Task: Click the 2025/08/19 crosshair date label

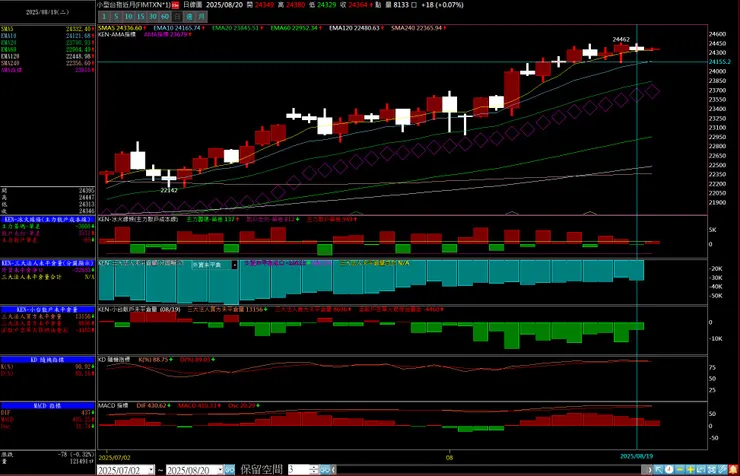Action: (x=636, y=456)
